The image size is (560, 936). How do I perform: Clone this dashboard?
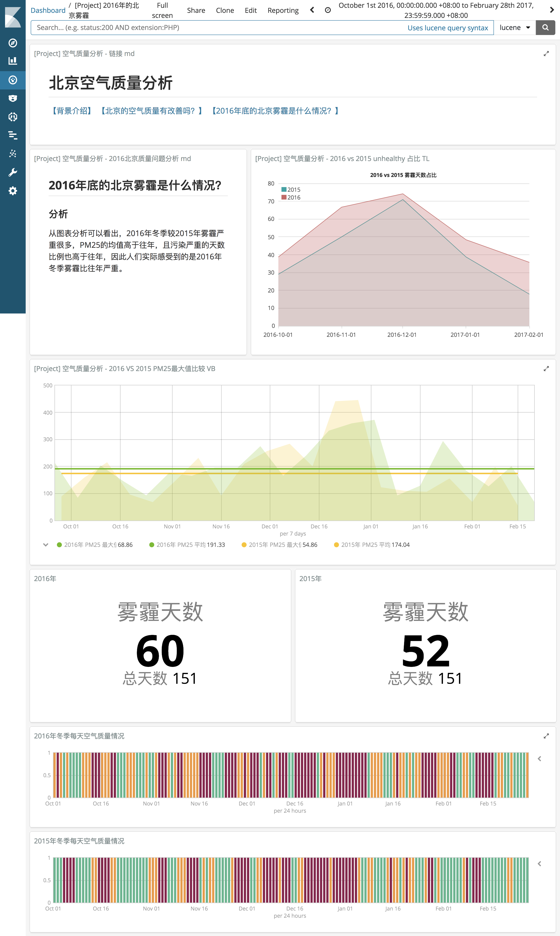point(225,10)
